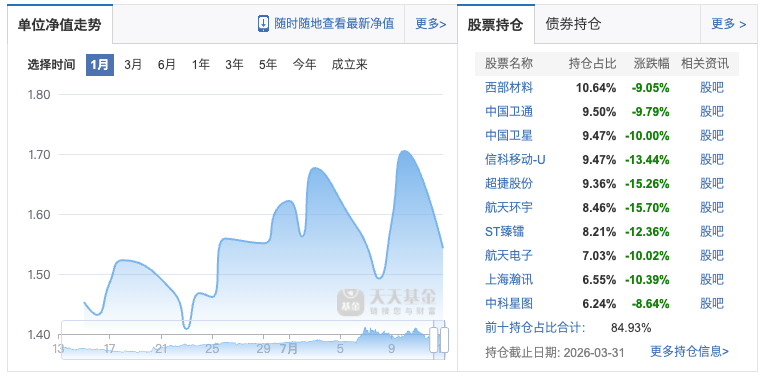This screenshot has width=764, height=376.
Task: Open 股吧 for 上海瀚讯
Action: pos(712,280)
